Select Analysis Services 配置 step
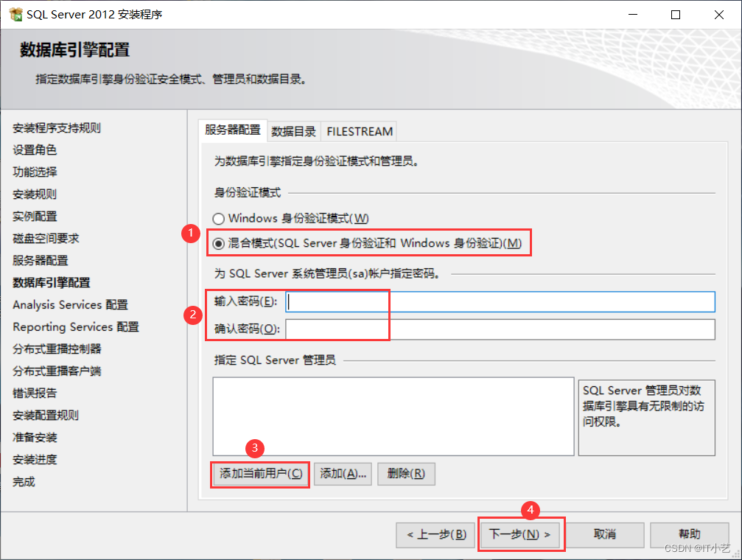Screen dimensions: 742x560 (x=70, y=305)
